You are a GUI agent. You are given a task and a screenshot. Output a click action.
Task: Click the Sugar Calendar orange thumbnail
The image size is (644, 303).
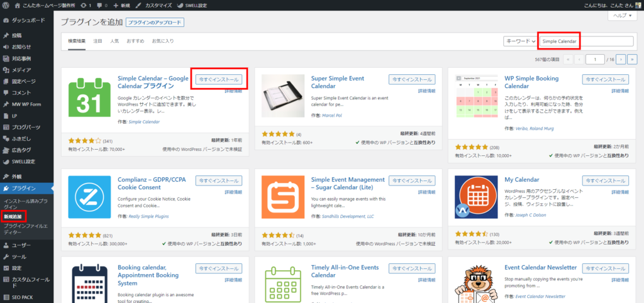[283, 197]
